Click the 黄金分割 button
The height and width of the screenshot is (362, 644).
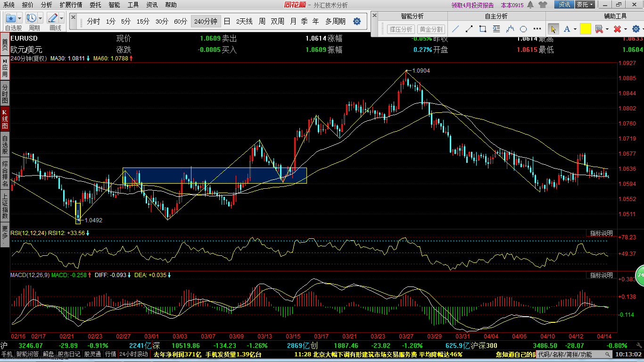point(431,29)
